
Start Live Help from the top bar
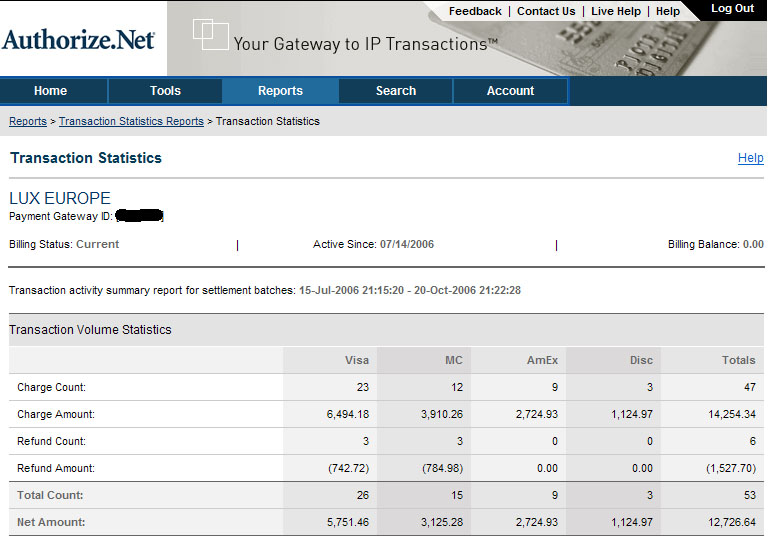[616, 12]
